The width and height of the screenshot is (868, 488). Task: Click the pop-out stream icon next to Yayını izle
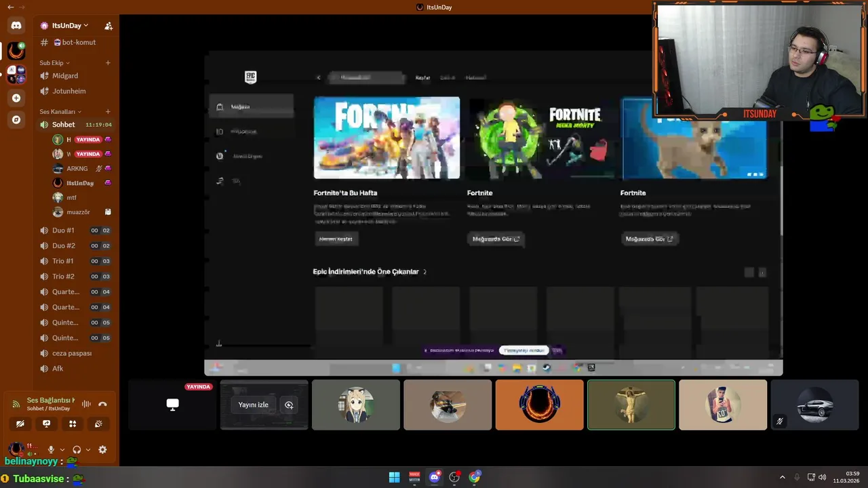point(289,405)
